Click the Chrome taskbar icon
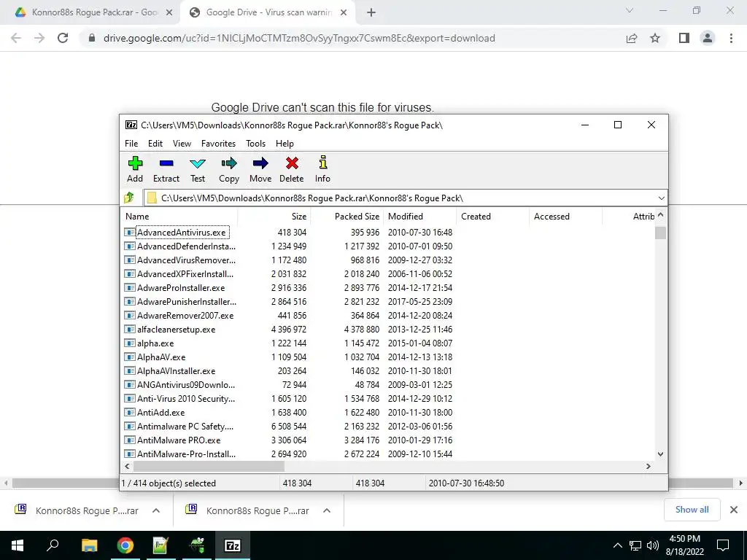Screen dimensions: 747x560 [125, 545]
